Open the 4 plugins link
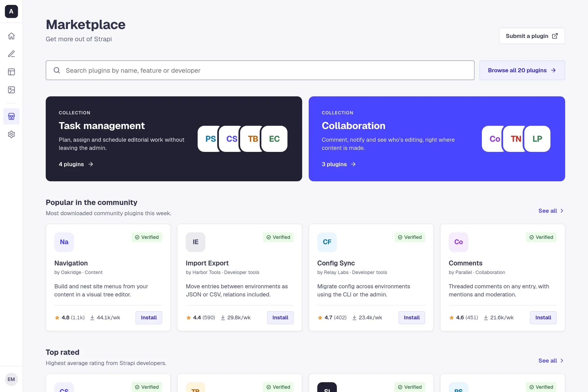Screen dimensions: 588x392 [76, 164]
